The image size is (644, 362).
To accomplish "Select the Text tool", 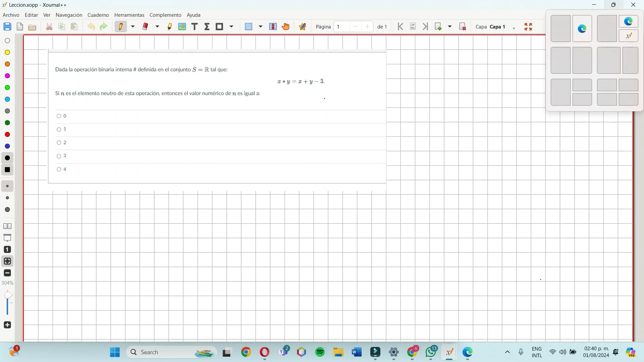I will point(195,27).
